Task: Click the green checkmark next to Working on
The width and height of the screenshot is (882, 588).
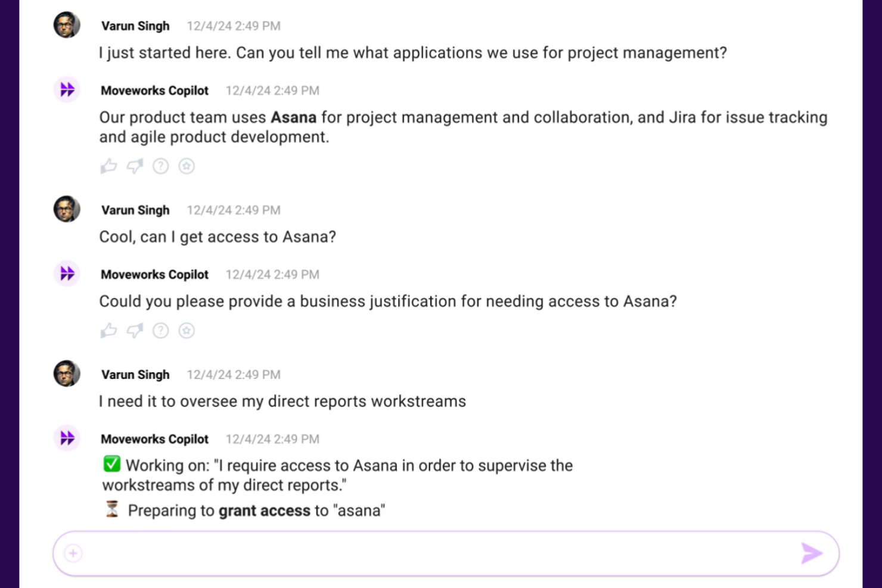Action: click(112, 464)
